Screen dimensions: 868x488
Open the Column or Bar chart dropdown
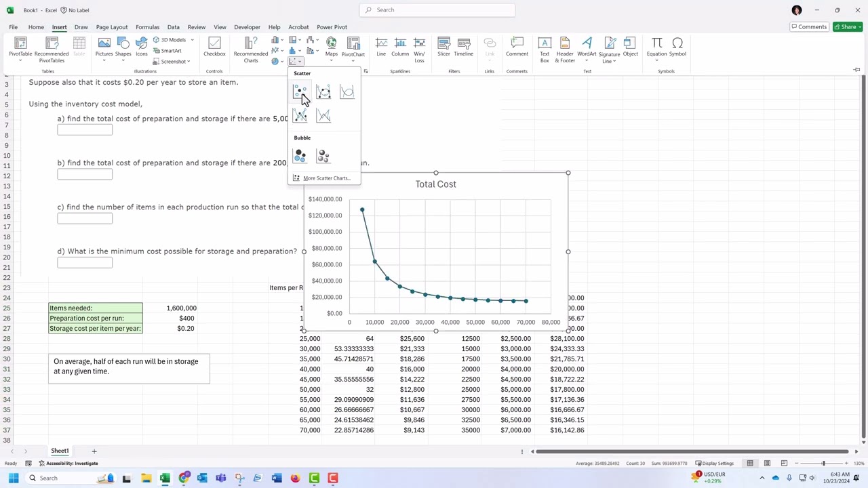(x=277, y=40)
